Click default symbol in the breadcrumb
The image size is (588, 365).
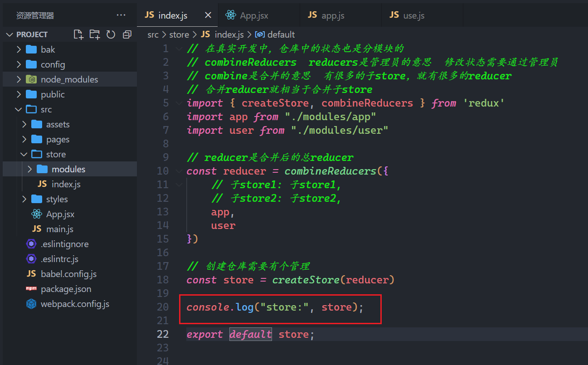[281, 34]
